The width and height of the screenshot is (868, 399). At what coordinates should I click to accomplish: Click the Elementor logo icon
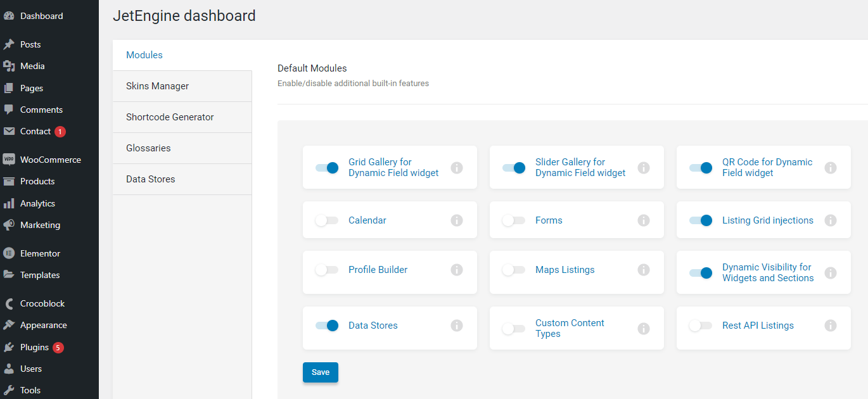tap(9, 253)
